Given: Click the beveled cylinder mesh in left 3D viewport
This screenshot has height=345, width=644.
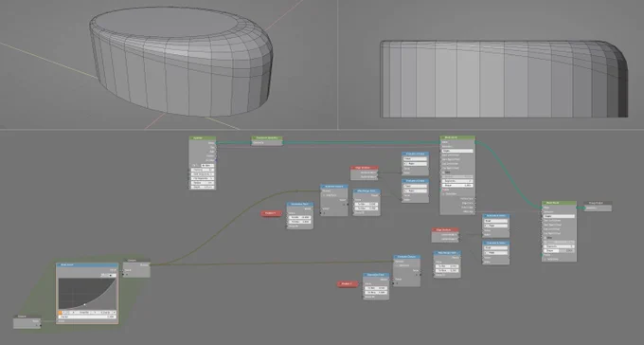Looking at the screenshot, I should [x=181, y=62].
